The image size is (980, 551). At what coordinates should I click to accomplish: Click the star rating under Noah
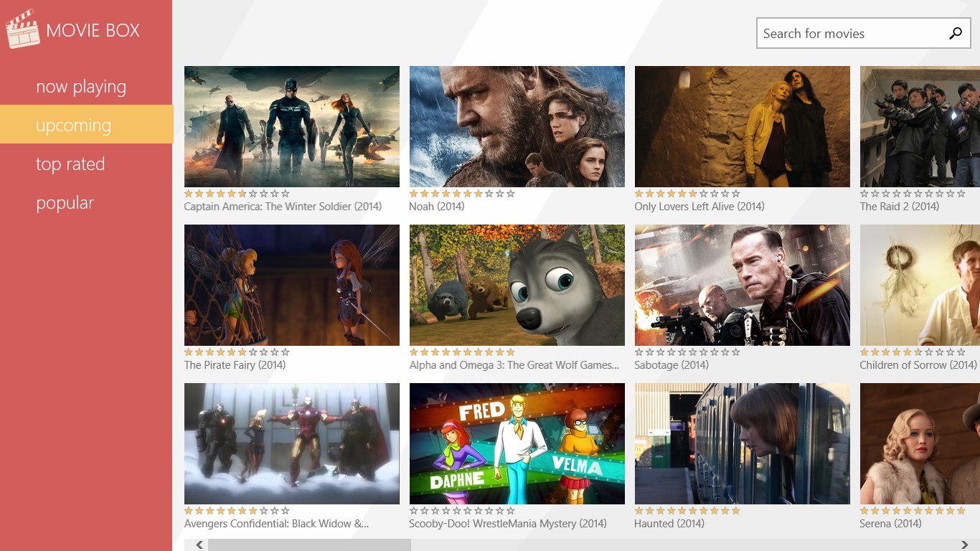tap(462, 194)
